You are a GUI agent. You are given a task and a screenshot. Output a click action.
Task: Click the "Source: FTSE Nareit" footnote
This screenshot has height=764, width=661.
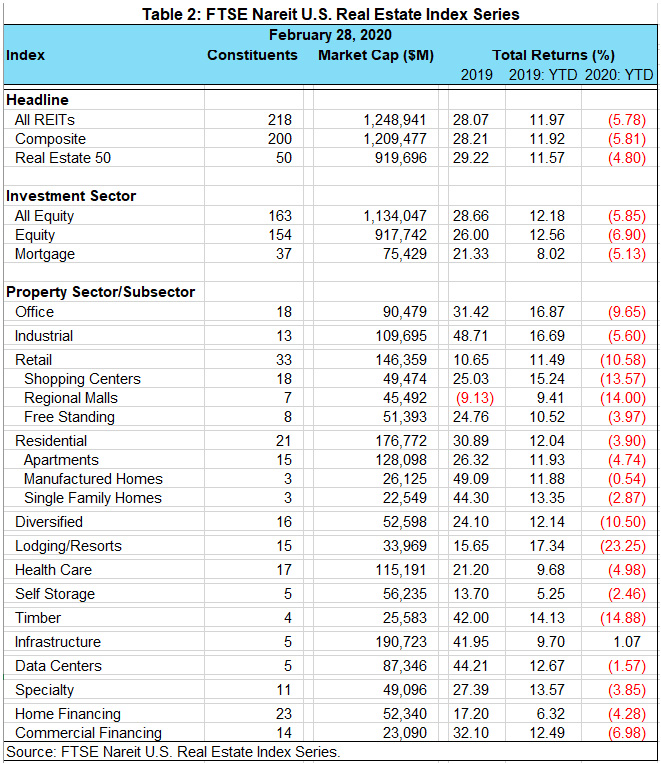pyautogui.click(x=173, y=752)
